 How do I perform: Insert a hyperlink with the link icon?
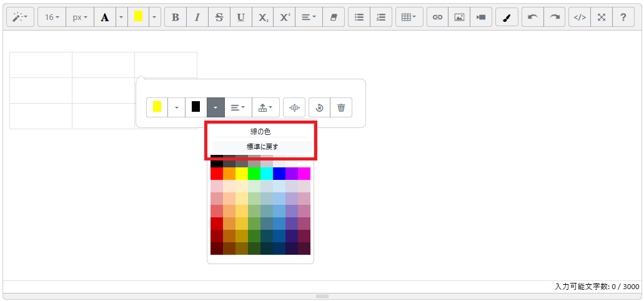point(437,17)
